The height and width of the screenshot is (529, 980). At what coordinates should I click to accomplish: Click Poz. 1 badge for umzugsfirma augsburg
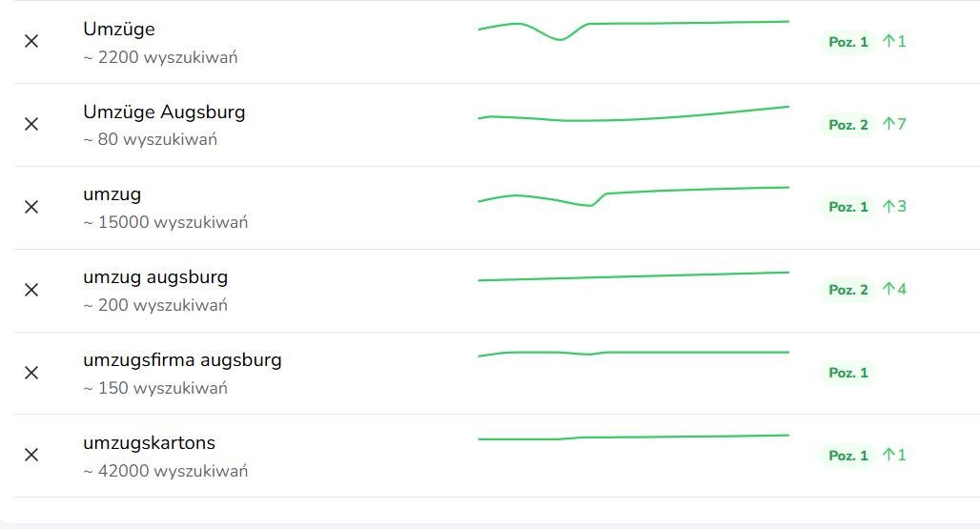(848, 373)
